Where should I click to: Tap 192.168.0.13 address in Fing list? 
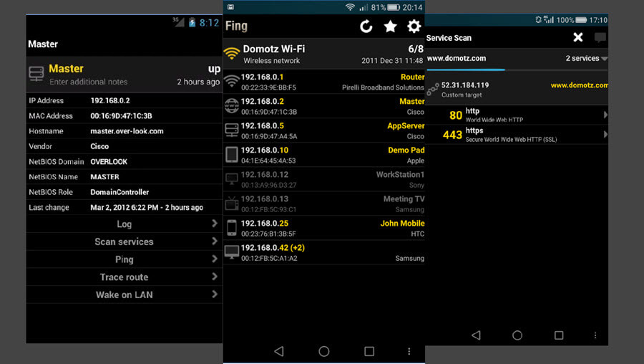pyautogui.click(x=265, y=199)
